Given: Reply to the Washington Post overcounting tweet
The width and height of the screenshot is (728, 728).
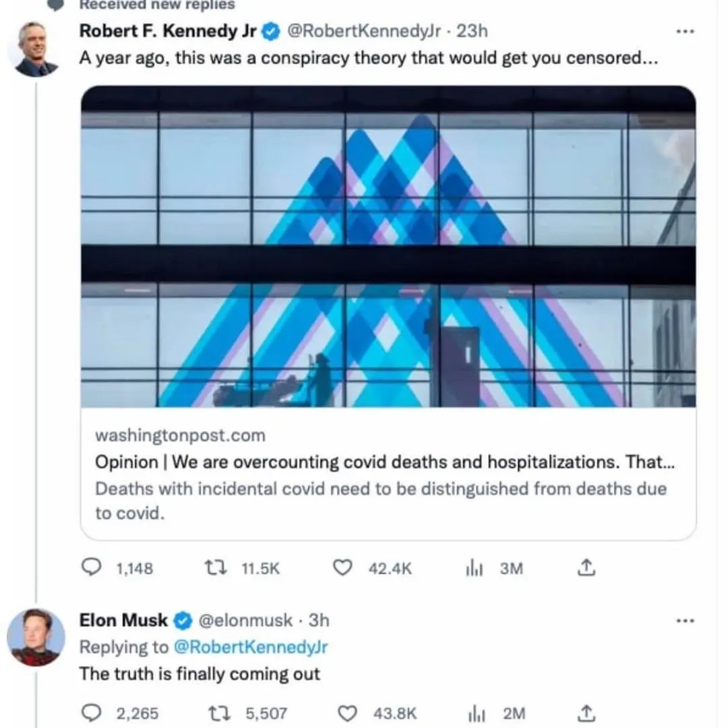Looking at the screenshot, I should [91, 568].
